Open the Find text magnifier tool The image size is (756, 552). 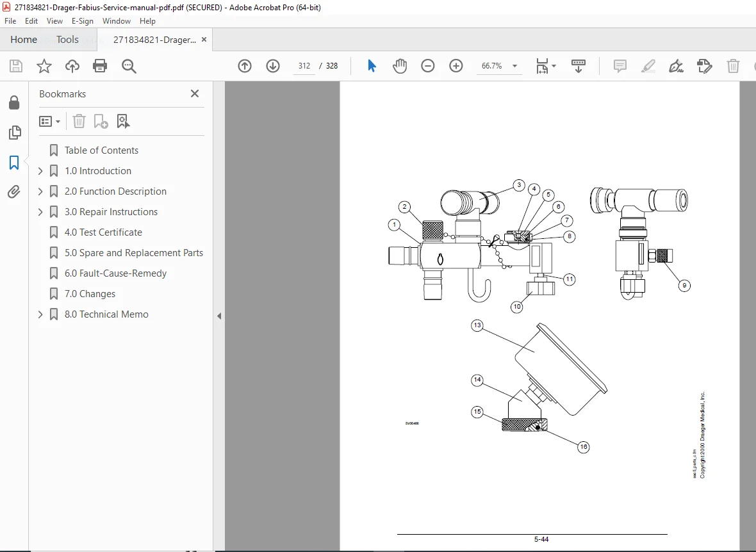(129, 66)
